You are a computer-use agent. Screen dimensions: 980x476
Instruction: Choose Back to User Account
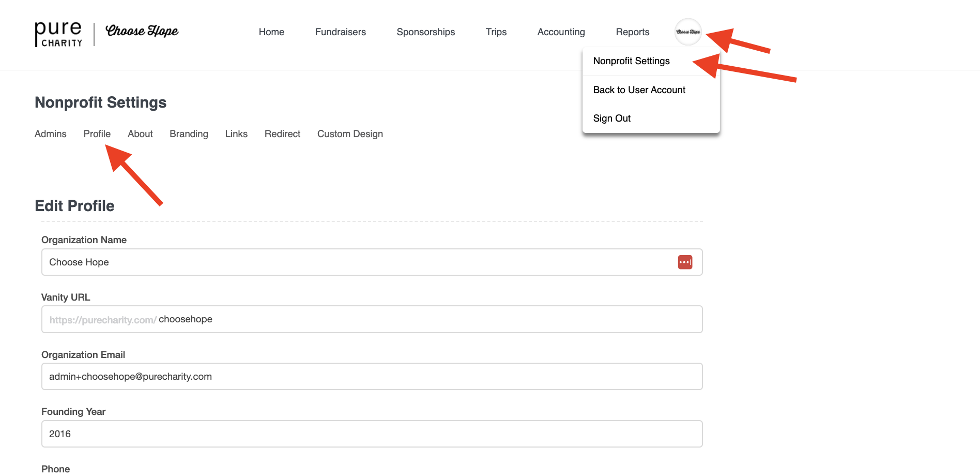pyautogui.click(x=639, y=90)
